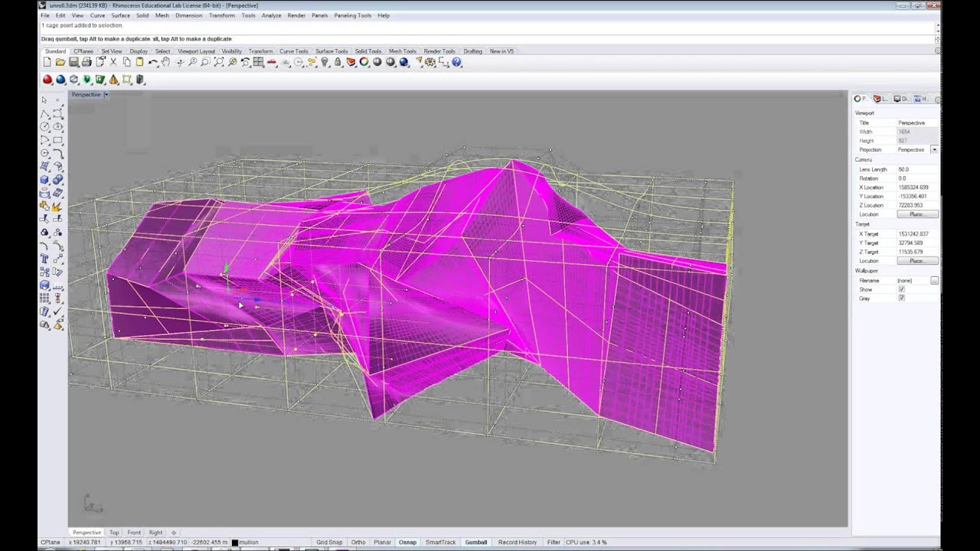This screenshot has width=980, height=551.
Task: Toggle SmartTrack in status bar
Action: (440, 543)
